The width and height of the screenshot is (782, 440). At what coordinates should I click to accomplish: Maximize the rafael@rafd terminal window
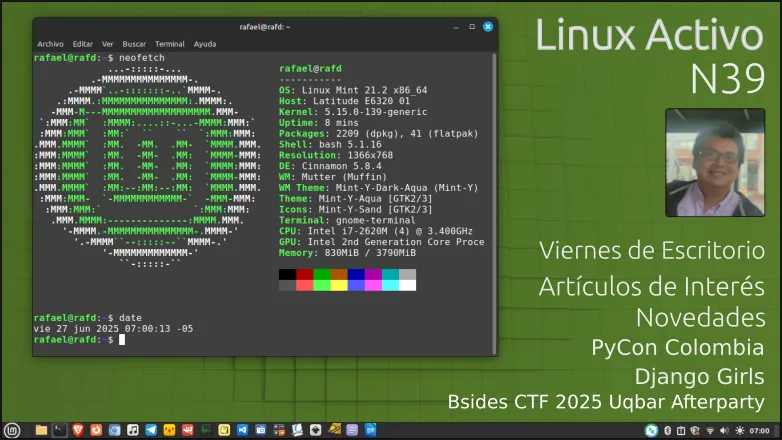[x=472, y=26]
